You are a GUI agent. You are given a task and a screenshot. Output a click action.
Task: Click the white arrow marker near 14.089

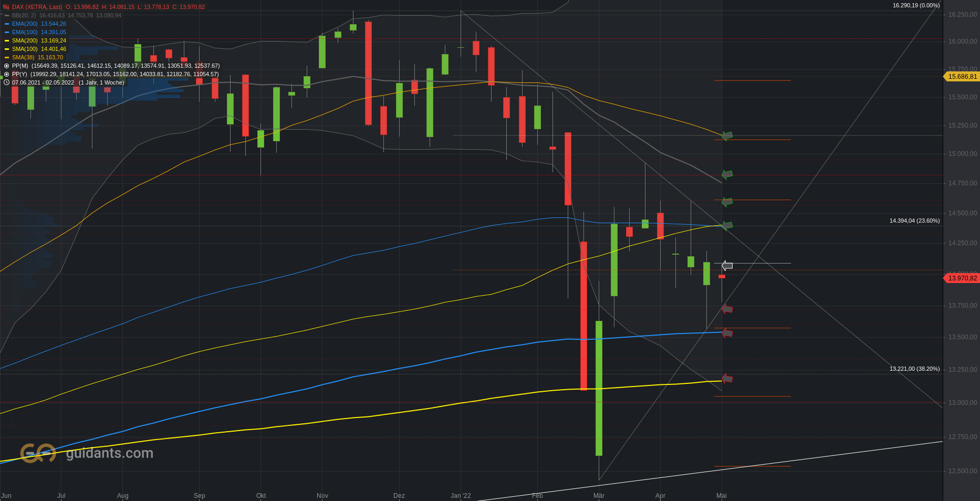pos(727,266)
